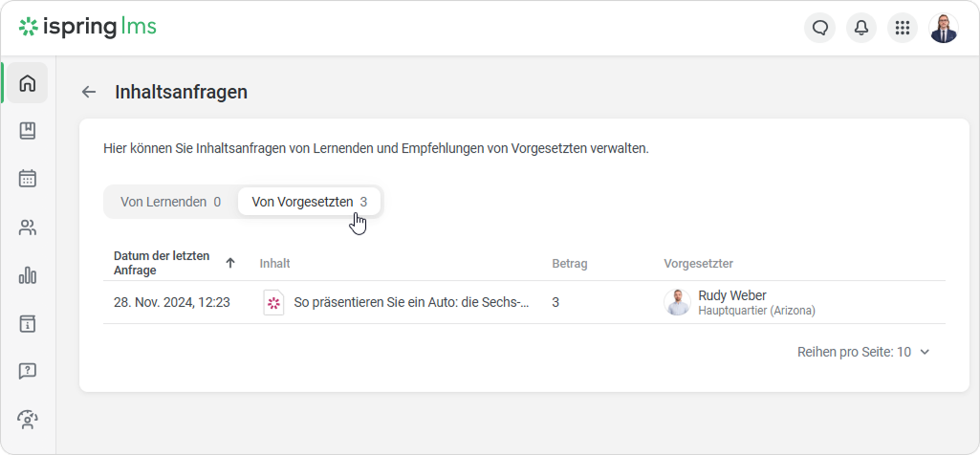The image size is (980, 455).
Task: Click Rudy Weber supervisor name
Action: pyautogui.click(x=732, y=295)
